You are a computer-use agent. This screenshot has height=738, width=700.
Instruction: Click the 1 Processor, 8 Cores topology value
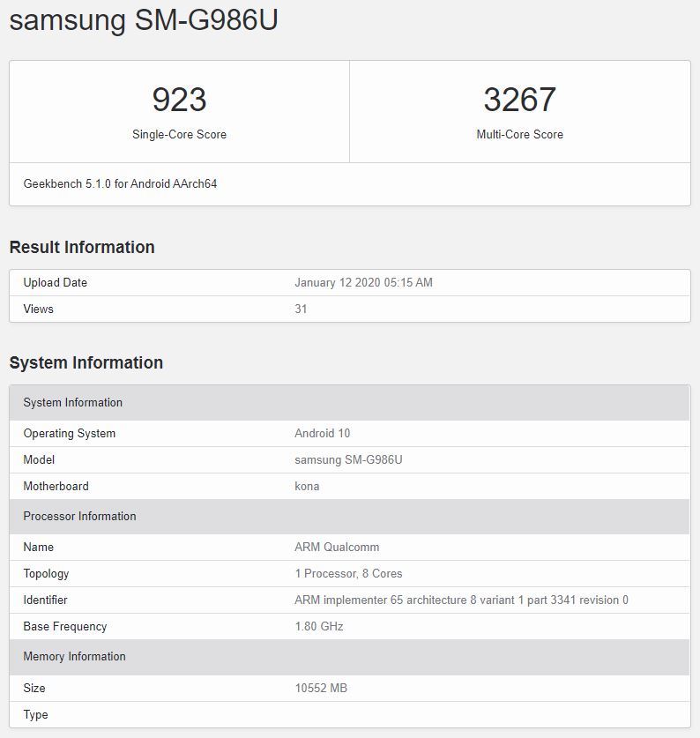coord(348,574)
